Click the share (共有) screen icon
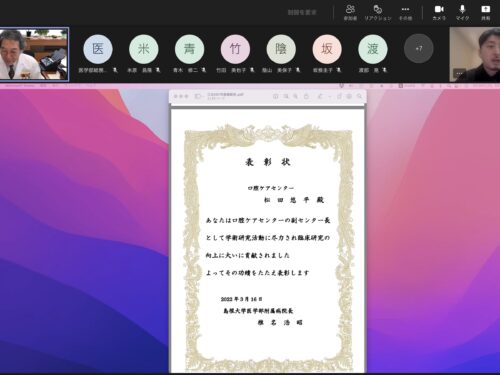Screen dimensions: 500x375 (486, 13)
